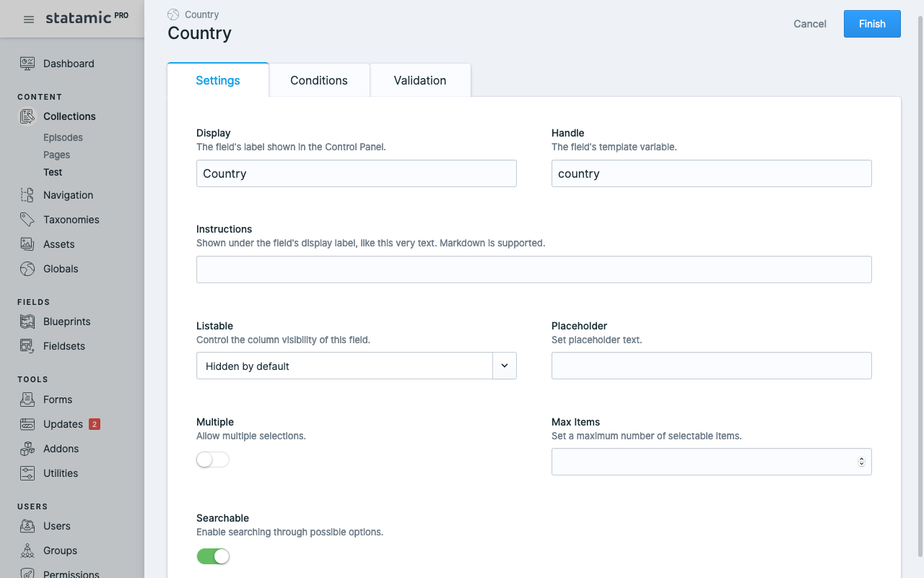Click the hamburger menu icon
Screen dimensions: 924x578
(29, 20)
